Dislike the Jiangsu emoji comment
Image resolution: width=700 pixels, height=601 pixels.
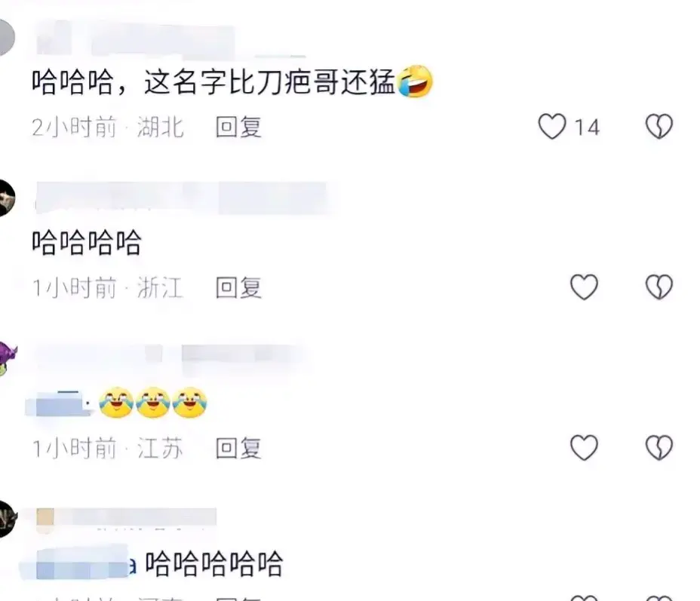(659, 447)
